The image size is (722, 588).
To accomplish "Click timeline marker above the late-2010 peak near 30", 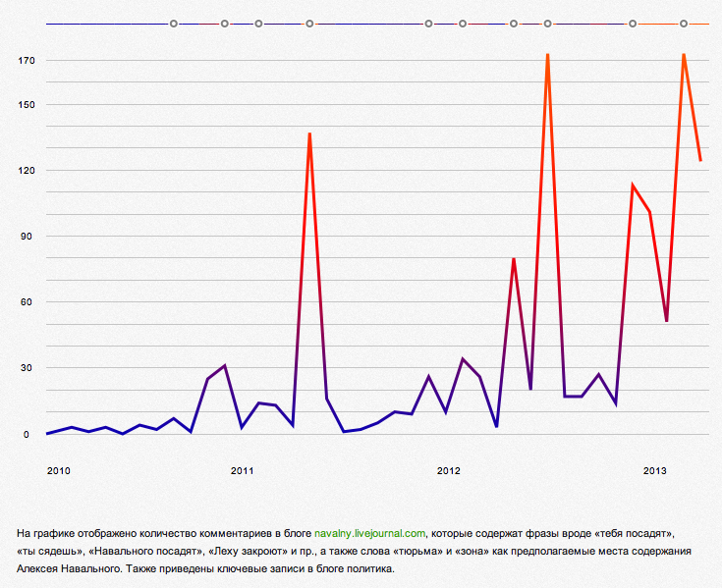I will 224,24.
